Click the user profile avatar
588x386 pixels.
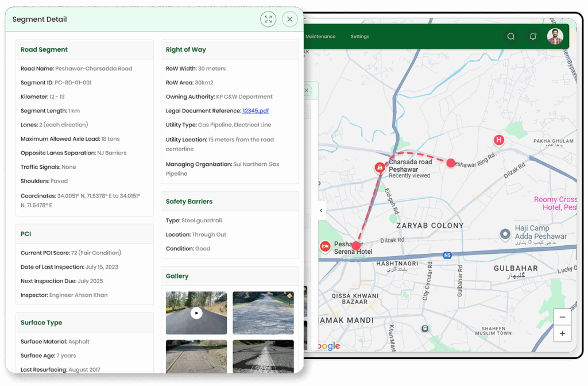pyautogui.click(x=555, y=37)
